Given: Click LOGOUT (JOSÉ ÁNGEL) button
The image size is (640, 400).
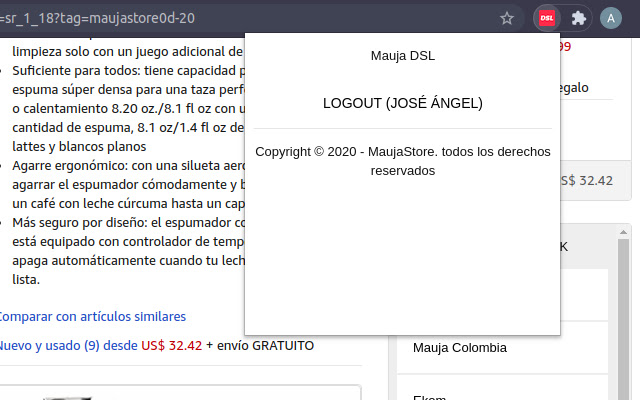Looking at the screenshot, I should pyautogui.click(x=402, y=103).
